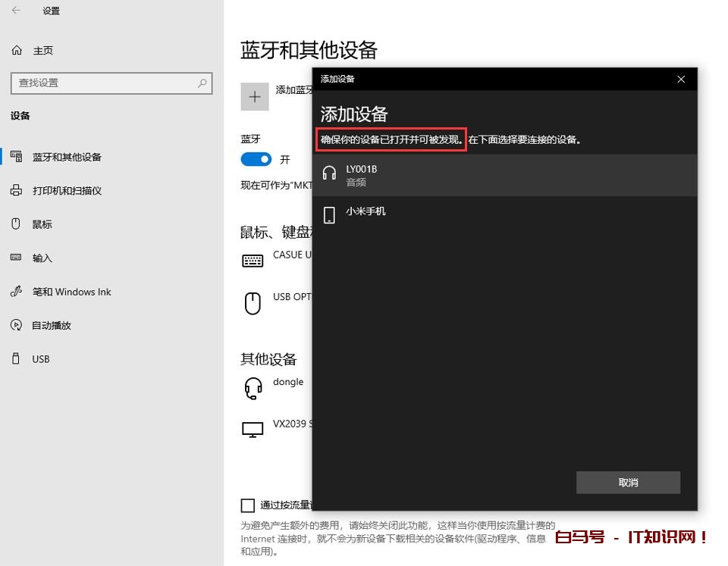This screenshot has width=728, height=566.
Task: Click the search magnifier icon in 查找设置
Action: click(202, 83)
